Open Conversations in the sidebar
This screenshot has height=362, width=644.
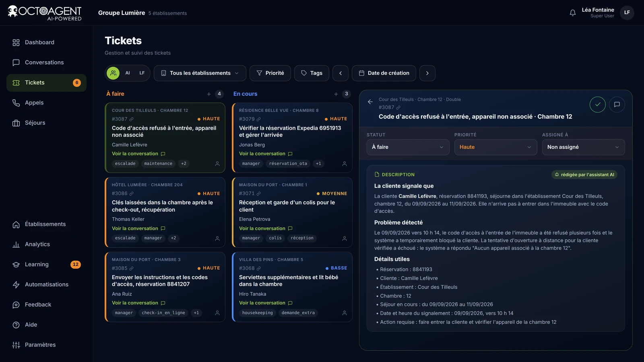[x=46, y=63]
